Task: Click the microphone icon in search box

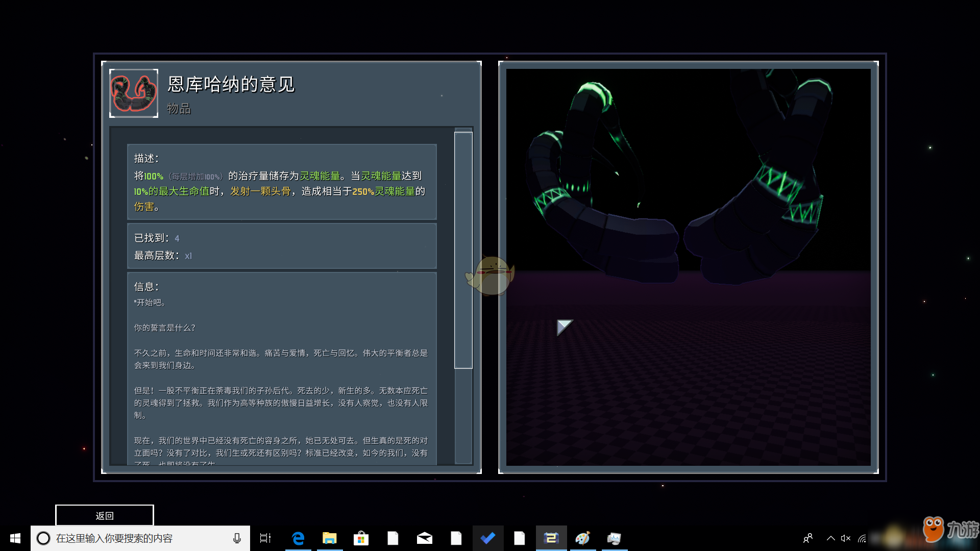Action: pos(237,538)
